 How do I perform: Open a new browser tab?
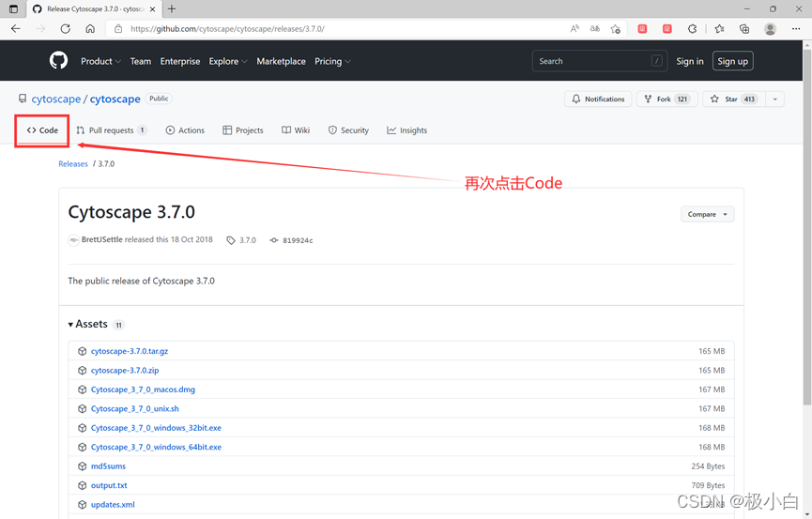pos(172,8)
